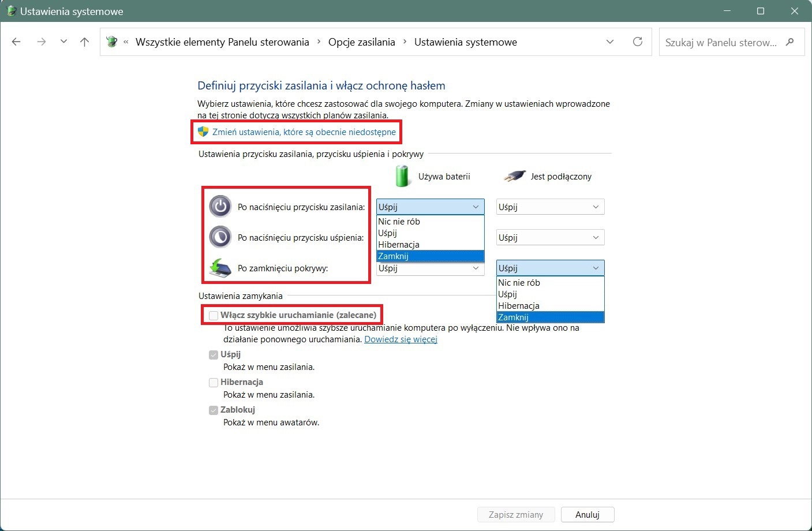Screen dimensions: 812x531
Task: Click the Zapisz zmiany button
Action: (x=516, y=514)
